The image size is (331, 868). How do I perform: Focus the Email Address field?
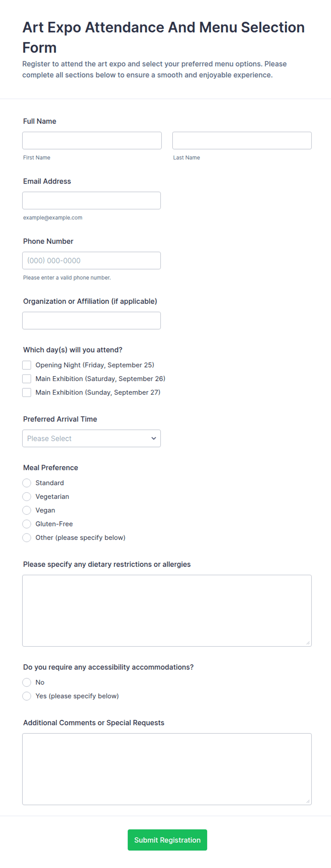tap(91, 201)
